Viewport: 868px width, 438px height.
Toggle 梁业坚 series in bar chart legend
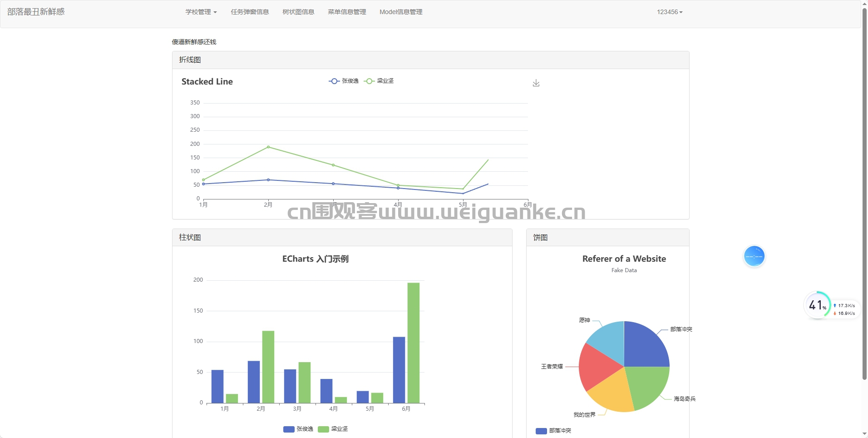coord(333,429)
